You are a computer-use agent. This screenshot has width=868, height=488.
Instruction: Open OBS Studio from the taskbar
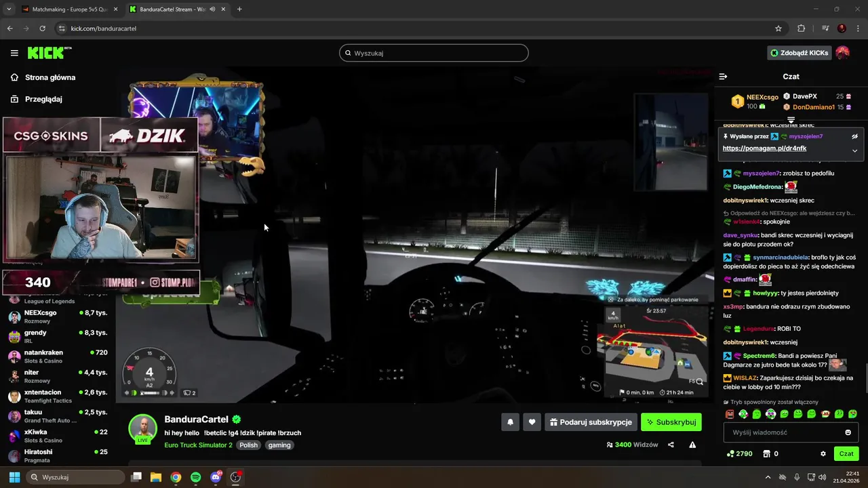click(235, 477)
